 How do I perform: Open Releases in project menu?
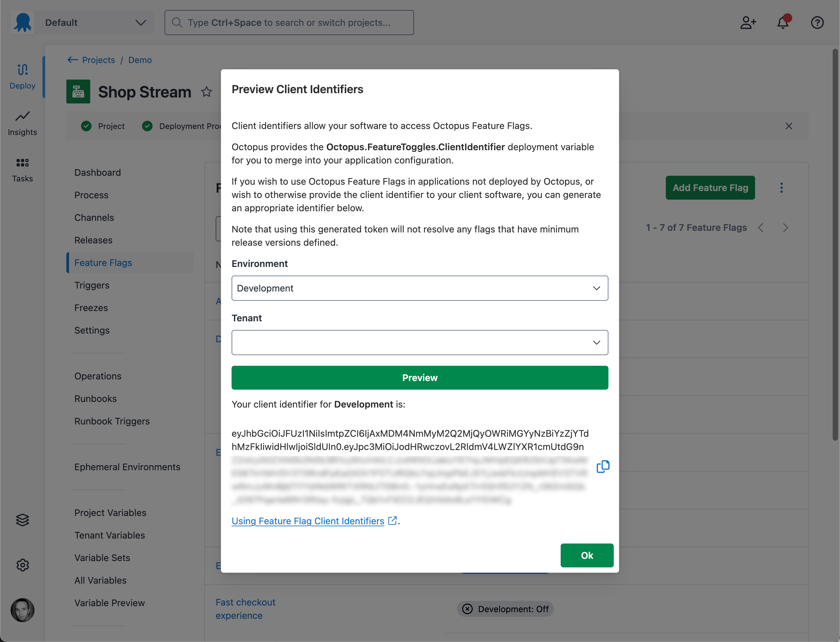click(x=93, y=240)
